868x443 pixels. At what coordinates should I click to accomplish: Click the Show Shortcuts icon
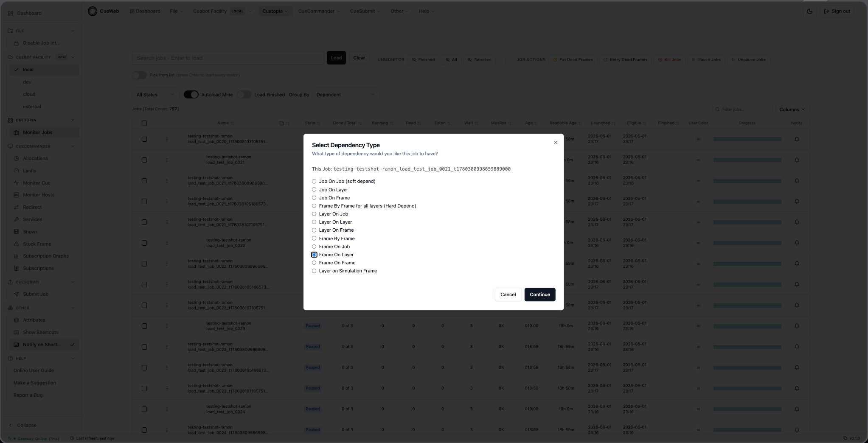point(16,332)
